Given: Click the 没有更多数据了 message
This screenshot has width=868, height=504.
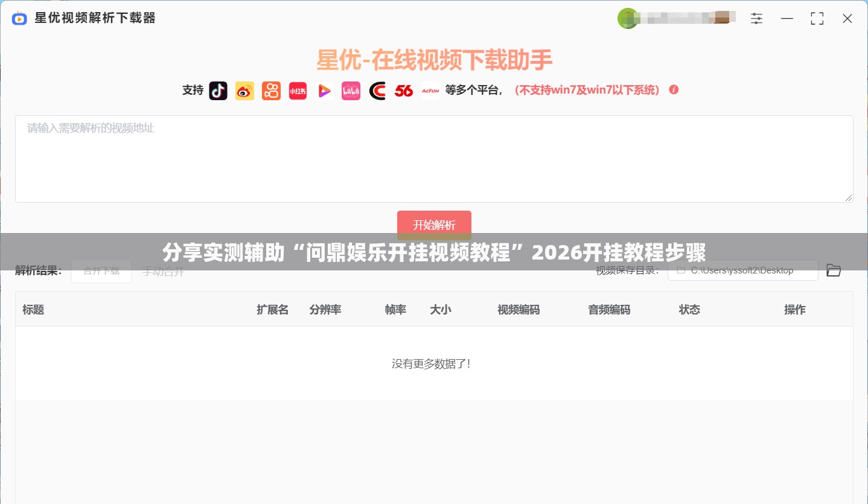Looking at the screenshot, I should [x=431, y=364].
